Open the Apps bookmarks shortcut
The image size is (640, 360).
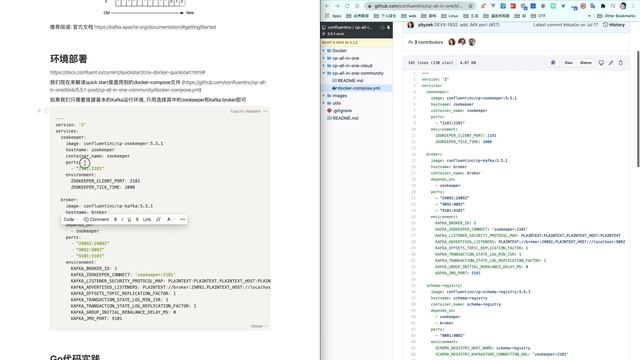click(x=333, y=16)
